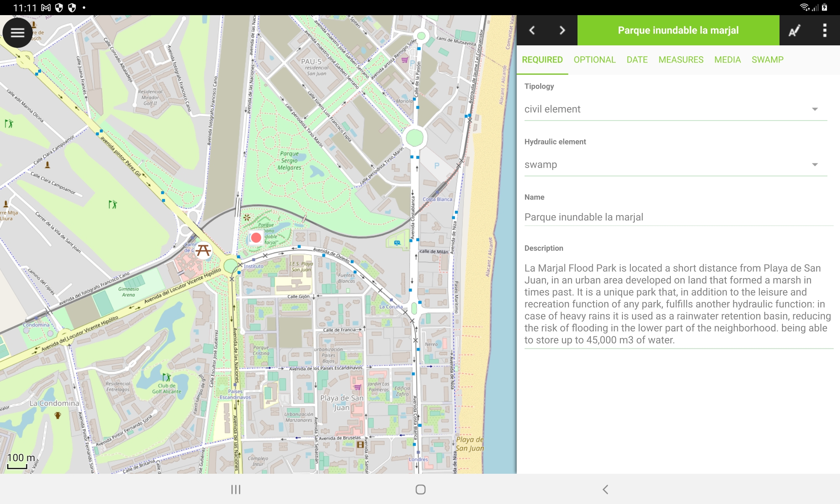Tap the status bar clock 11:11
The image size is (840, 504).
point(25,8)
